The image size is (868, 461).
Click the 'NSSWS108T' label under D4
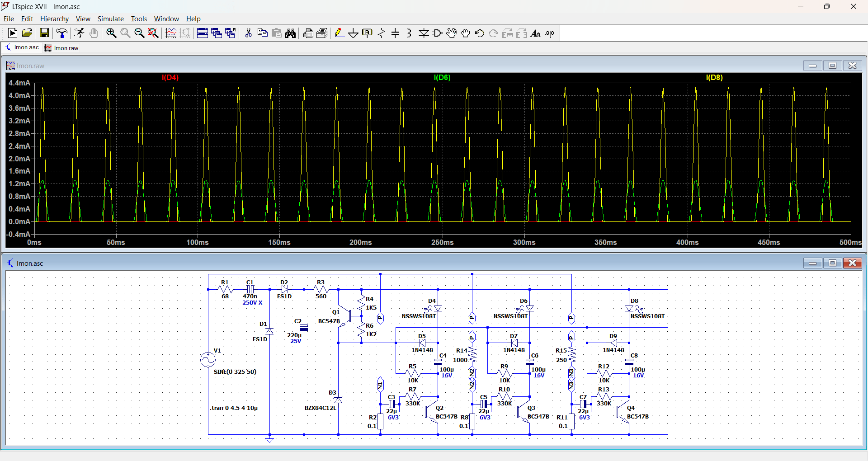[419, 316]
